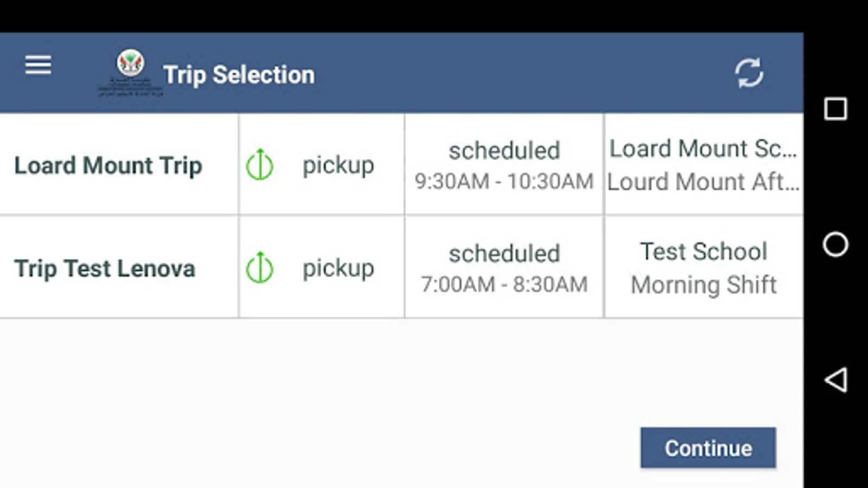Tap pickup label in first trip row
Image resolution: width=868 pixels, height=488 pixels.
coord(338,165)
